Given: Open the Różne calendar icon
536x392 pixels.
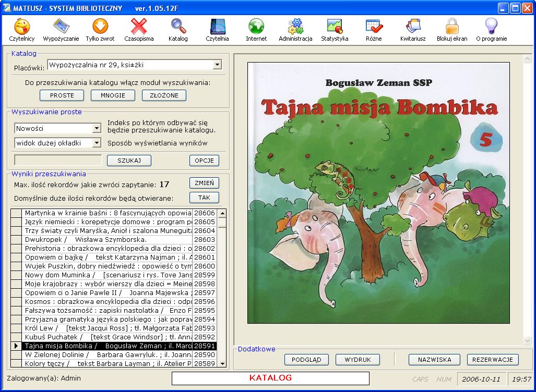Looking at the screenshot, I should 374,27.
